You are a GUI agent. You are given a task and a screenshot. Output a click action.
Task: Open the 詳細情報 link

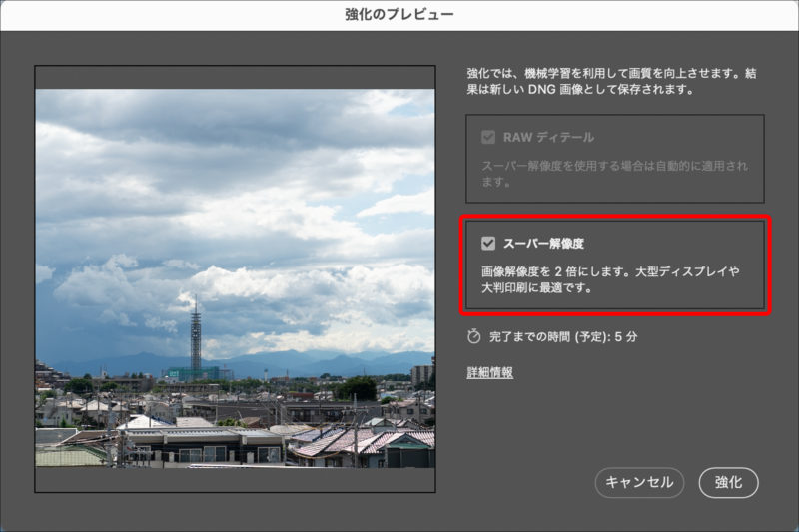tap(489, 372)
